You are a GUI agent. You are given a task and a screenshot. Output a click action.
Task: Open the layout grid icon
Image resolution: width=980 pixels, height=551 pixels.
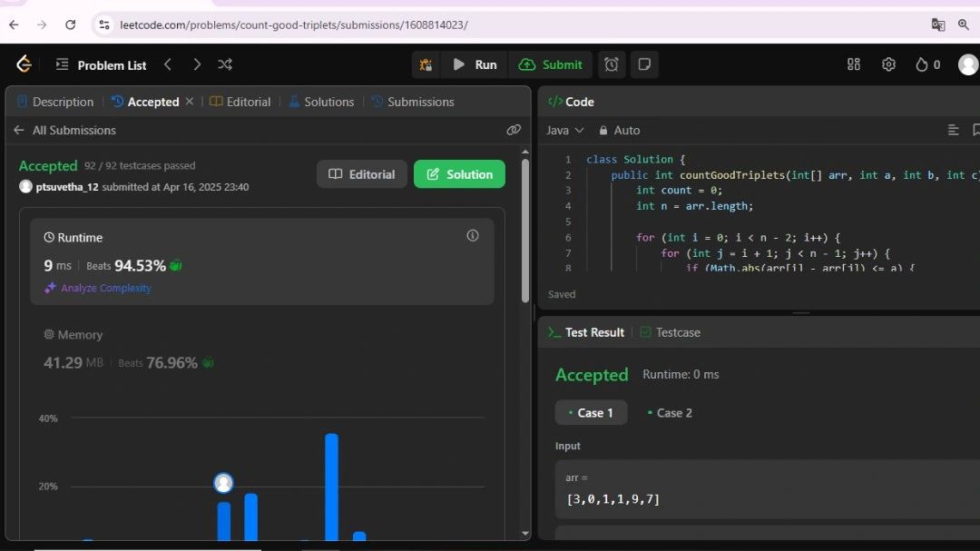point(854,64)
